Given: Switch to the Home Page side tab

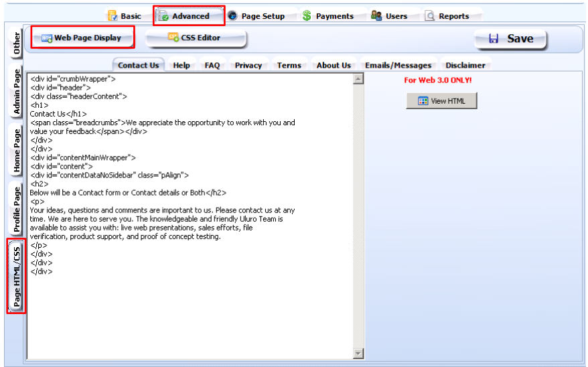Looking at the screenshot, I should click(16, 150).
